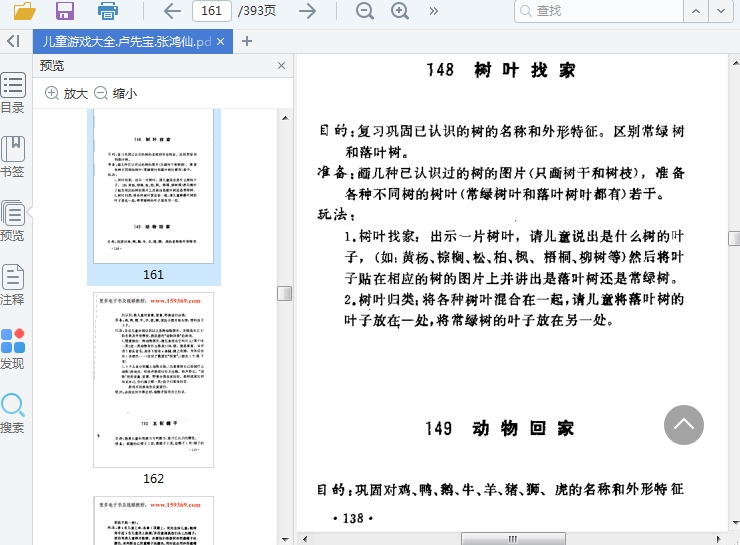Print the document with the printer icon

[108, 10]
